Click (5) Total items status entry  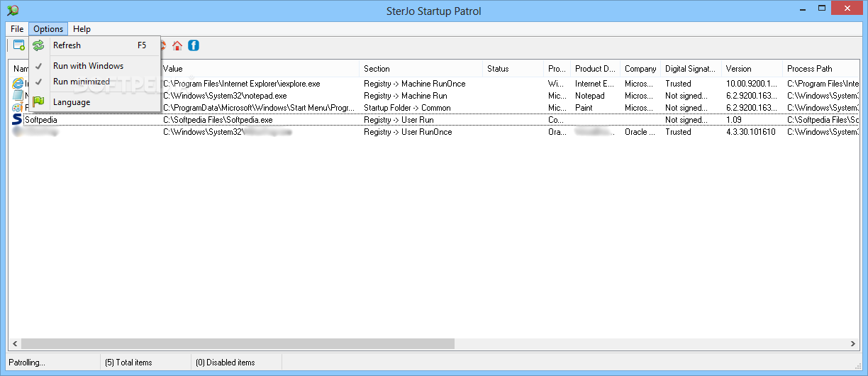pyautogui.click(x=128, y=363)
